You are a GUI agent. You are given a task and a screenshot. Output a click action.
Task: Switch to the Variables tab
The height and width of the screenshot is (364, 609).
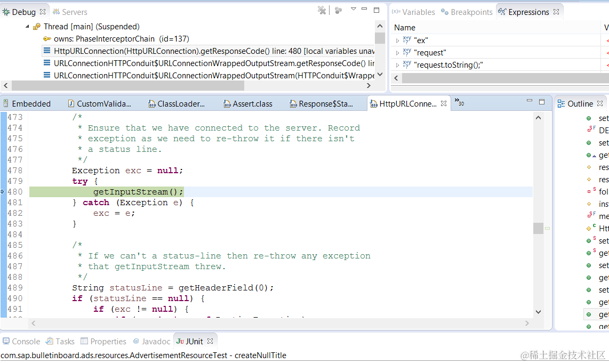coord(414,12)
